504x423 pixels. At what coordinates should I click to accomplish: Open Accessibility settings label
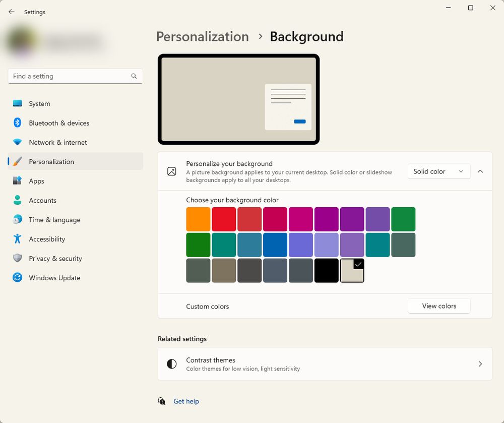[x=47, y=239]
